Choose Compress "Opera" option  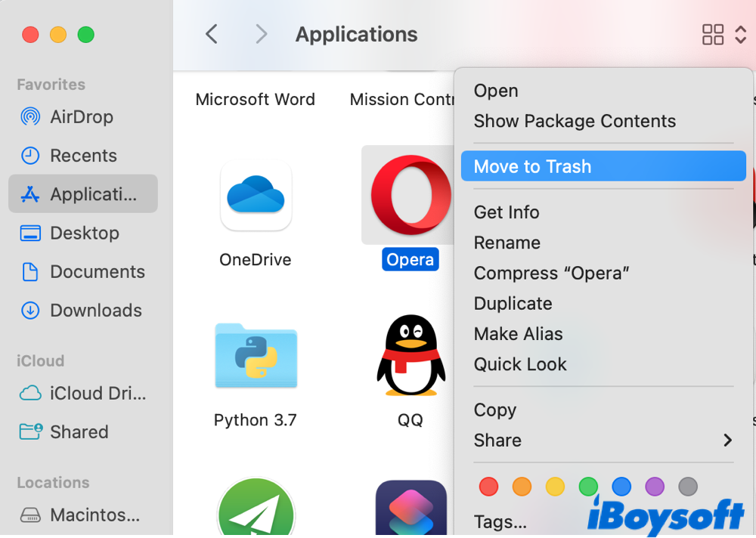551,274
